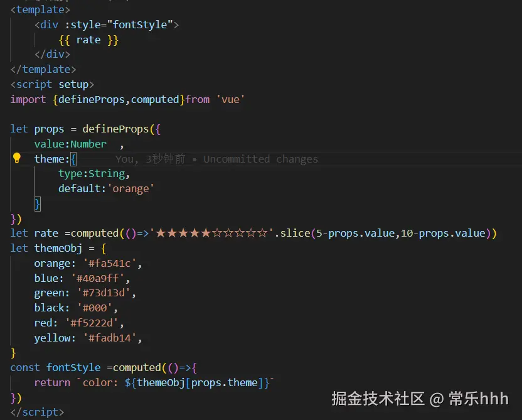The width and height of the screenshot is (522, 420).
Task: Click the opening <template> tag
Action: click(x=40, y=9)
